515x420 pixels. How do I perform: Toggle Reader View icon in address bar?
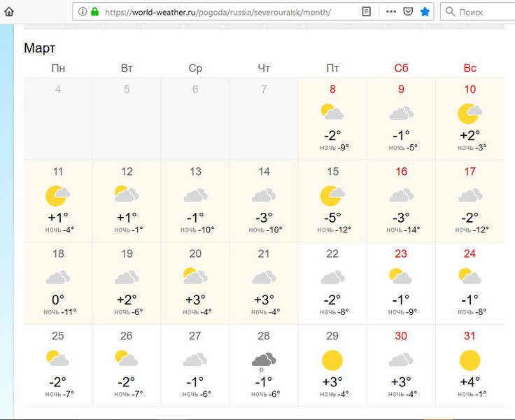367,12
